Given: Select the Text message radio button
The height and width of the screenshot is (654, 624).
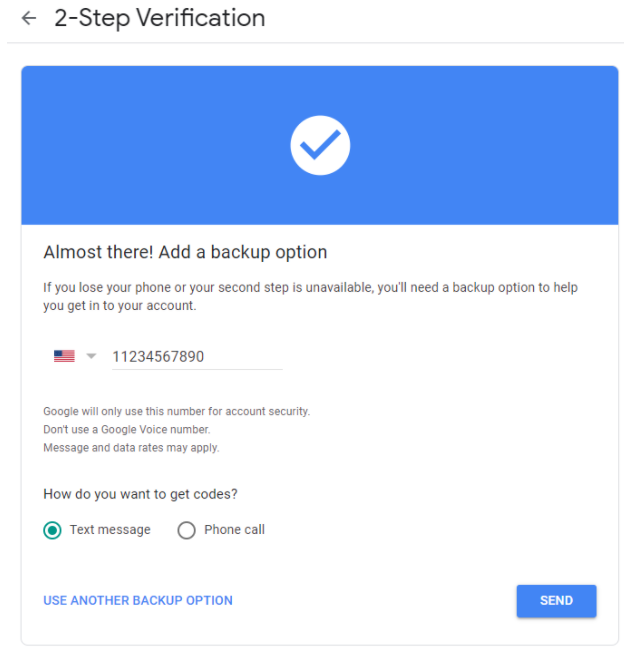Looking at the screenshot, I should click(x=53, y=530).
